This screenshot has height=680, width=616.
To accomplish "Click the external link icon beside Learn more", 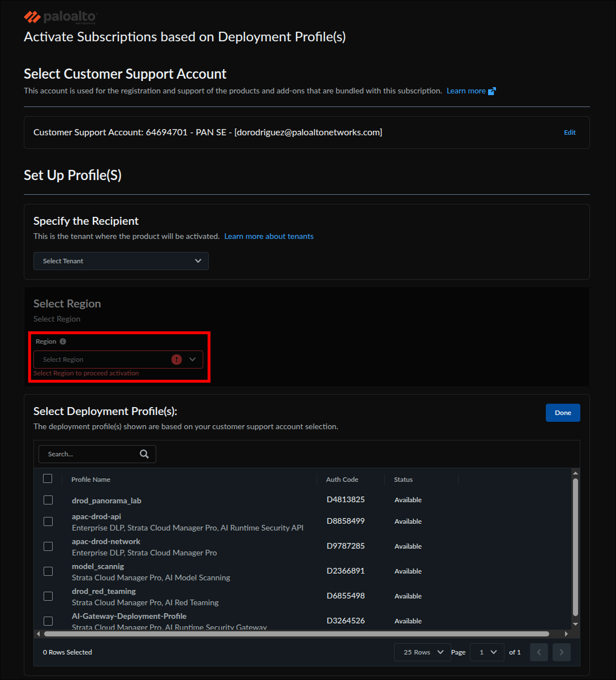I will tap(492, 91).
